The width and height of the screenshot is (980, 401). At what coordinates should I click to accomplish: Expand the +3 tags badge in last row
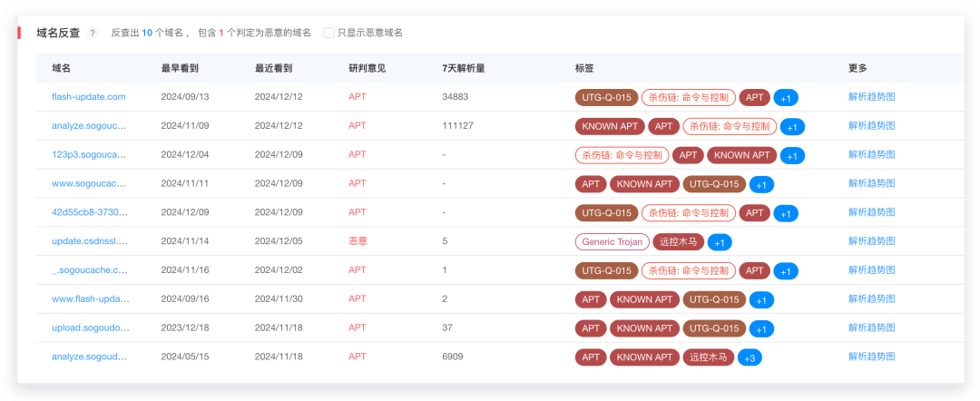[750, 357]
